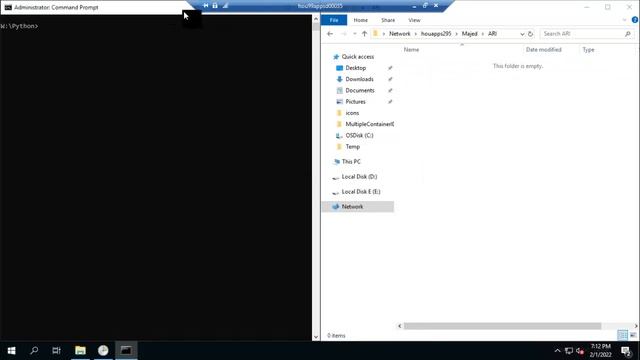Click the Command Prompt title bar icon

(x=8, y=7)
